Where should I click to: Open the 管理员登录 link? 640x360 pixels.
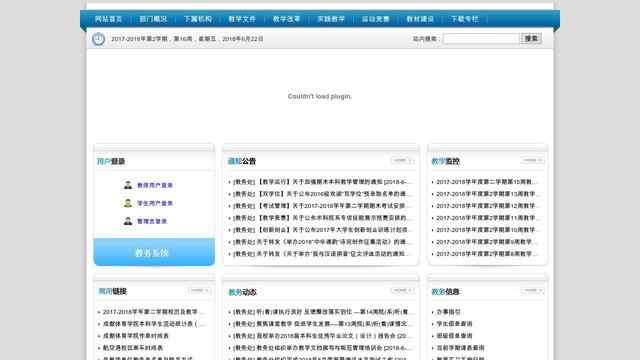(152, 221)
